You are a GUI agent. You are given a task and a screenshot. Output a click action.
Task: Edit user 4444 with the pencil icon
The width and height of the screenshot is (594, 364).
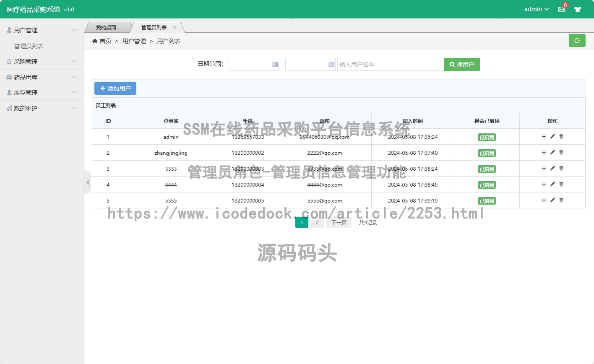[552, 184]
